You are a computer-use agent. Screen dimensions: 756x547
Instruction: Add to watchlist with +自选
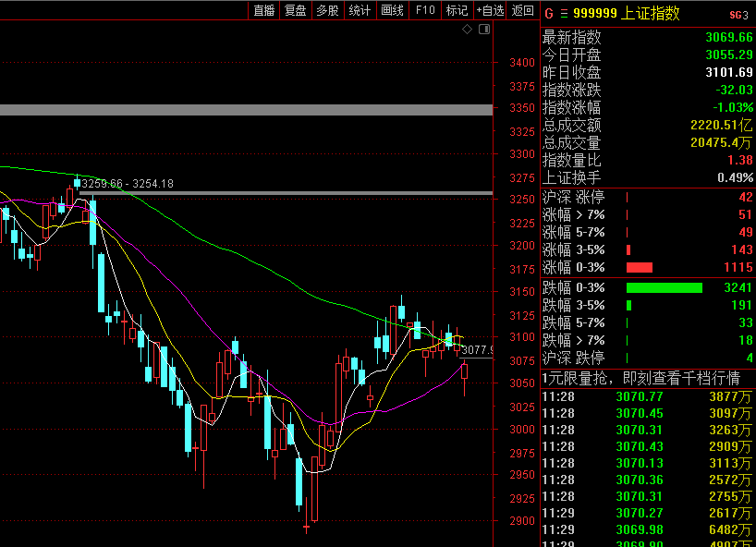[490, 10]
